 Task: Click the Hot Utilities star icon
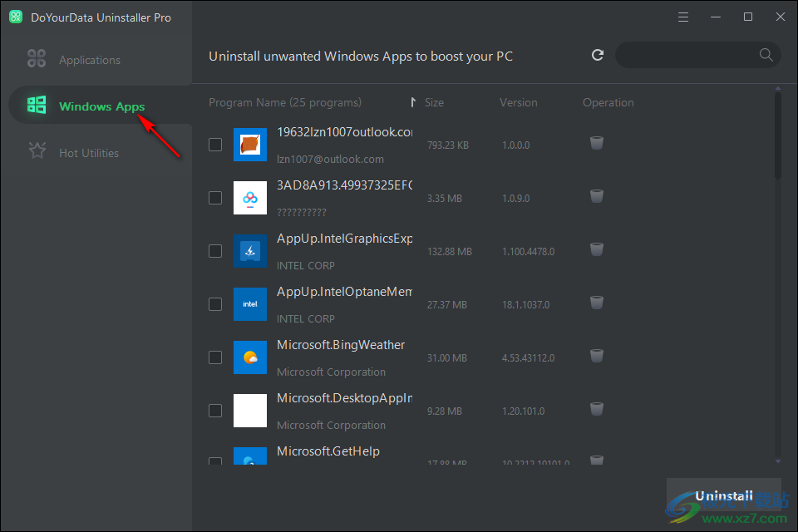pyautogui.click(x=37, y=150)
